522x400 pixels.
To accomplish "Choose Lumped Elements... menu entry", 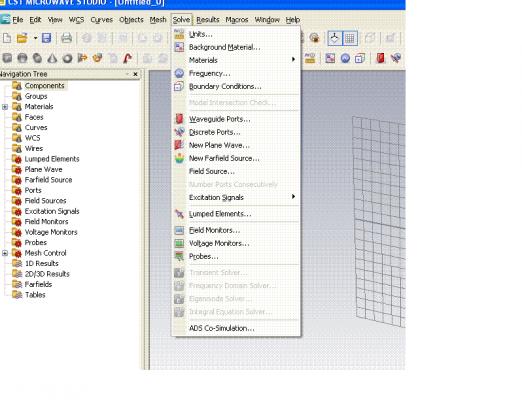I will point(236,214).
